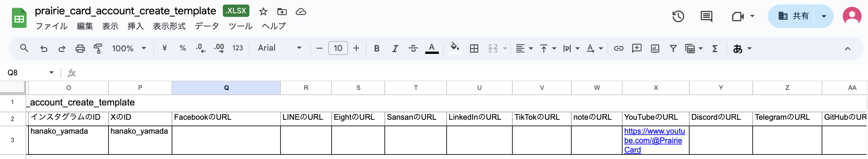The height and width of the screenshot is (159, 868).
Task: Open the YouTube PrairieCard hyperlink
Action: [654, 140]
